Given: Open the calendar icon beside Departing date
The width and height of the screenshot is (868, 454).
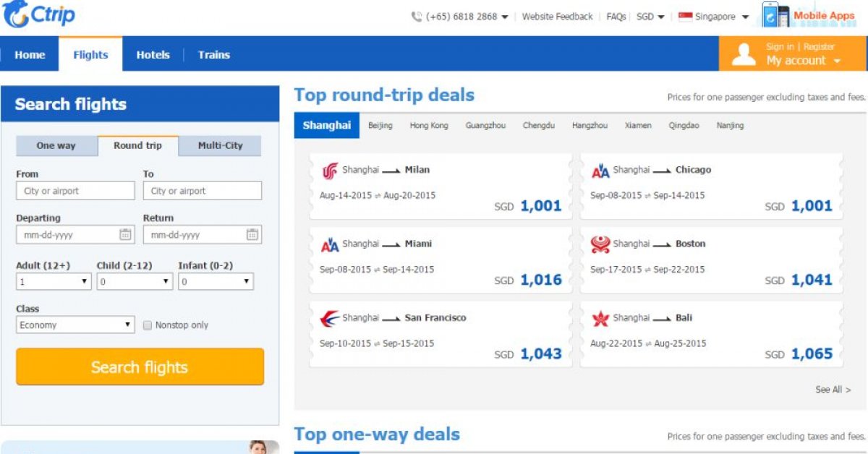Looking at the screenshot, I should point(126,234).
